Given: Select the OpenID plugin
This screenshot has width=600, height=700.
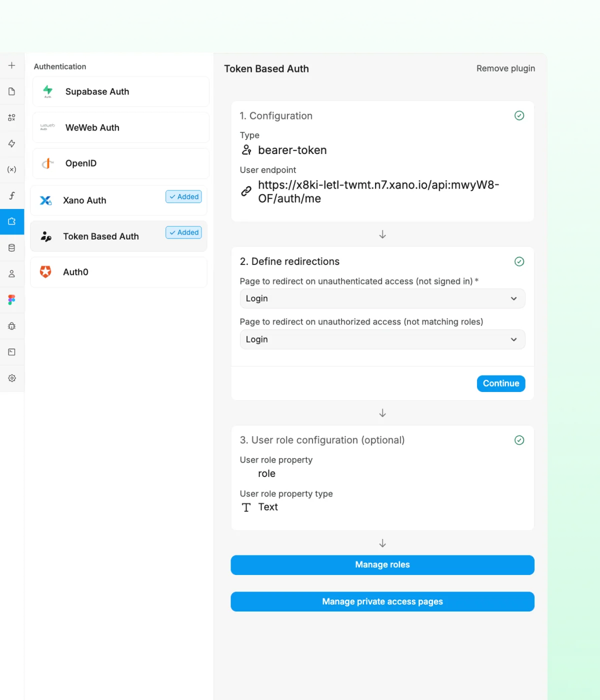Looking at the screenshot, I should click(121, 163).
